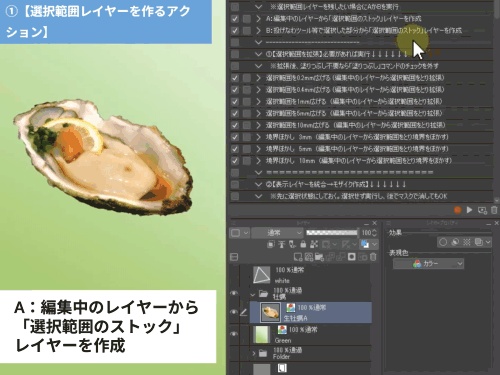Play the selected auto action
This screenshot has height=375, width=500.
[x=469, y=210]
